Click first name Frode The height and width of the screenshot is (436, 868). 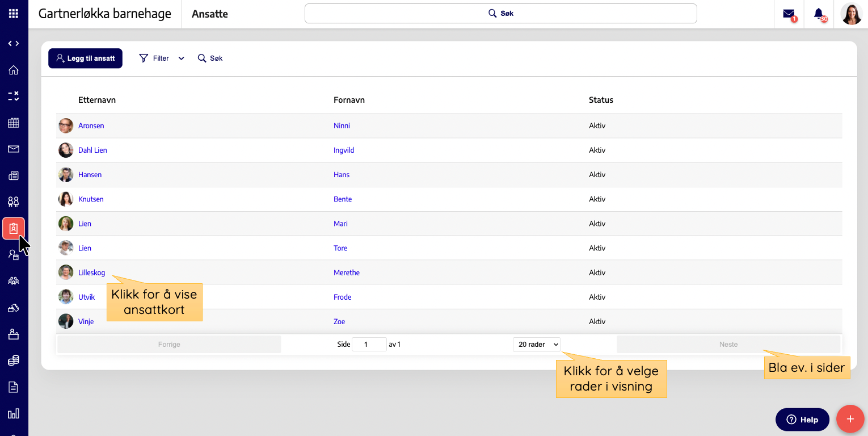[x=342, y=297]
